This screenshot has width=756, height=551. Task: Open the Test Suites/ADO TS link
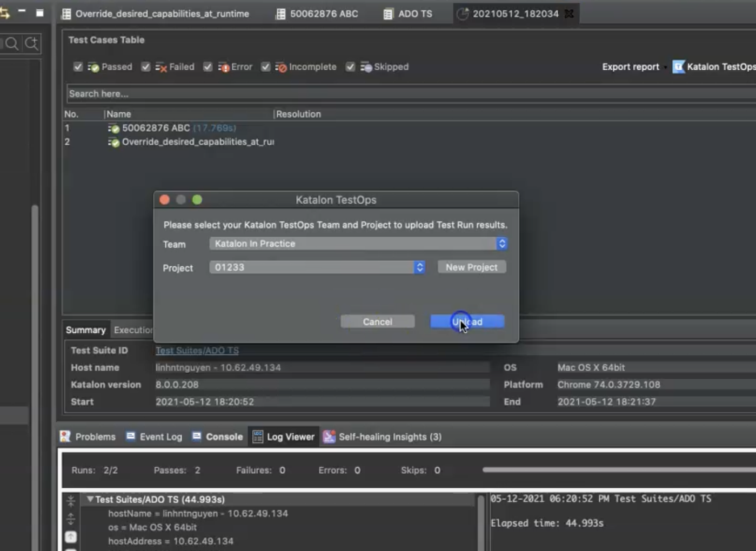tap(197, 350)
